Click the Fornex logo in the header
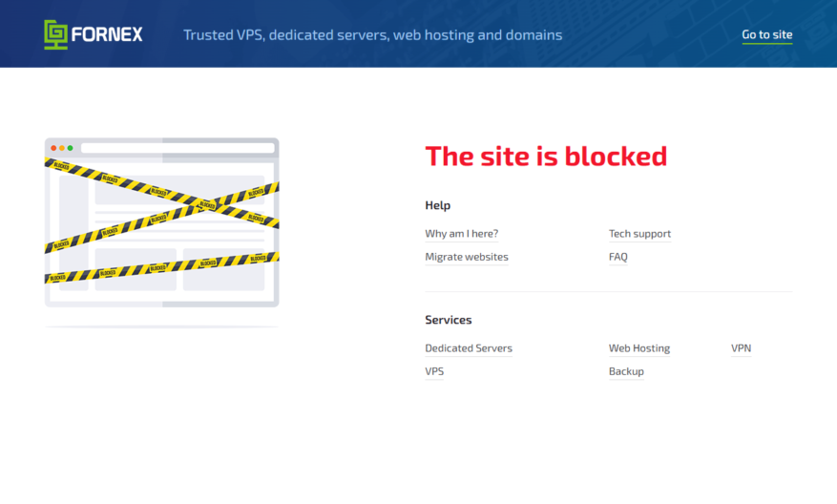Screen dimensions: 837x504 pos(94,34)
